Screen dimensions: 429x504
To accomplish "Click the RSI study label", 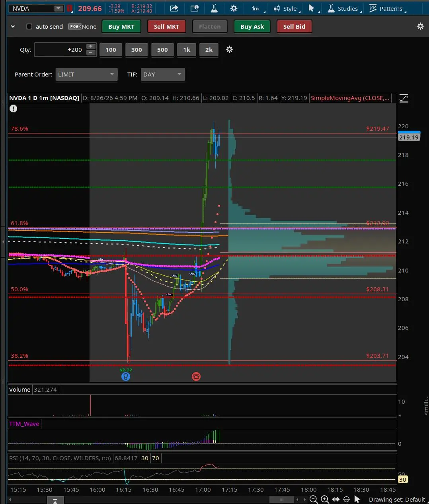I will [x=60, y=458].
